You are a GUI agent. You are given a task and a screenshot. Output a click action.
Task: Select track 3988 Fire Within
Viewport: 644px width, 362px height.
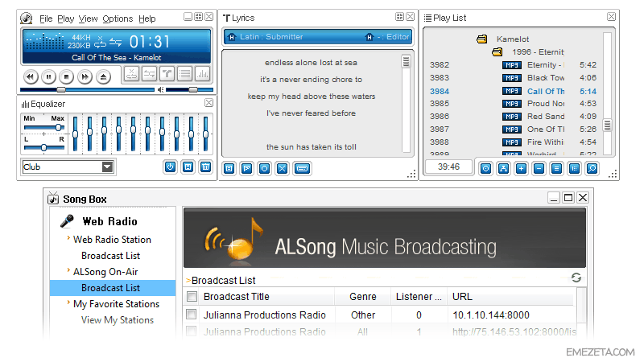(513, 142)
